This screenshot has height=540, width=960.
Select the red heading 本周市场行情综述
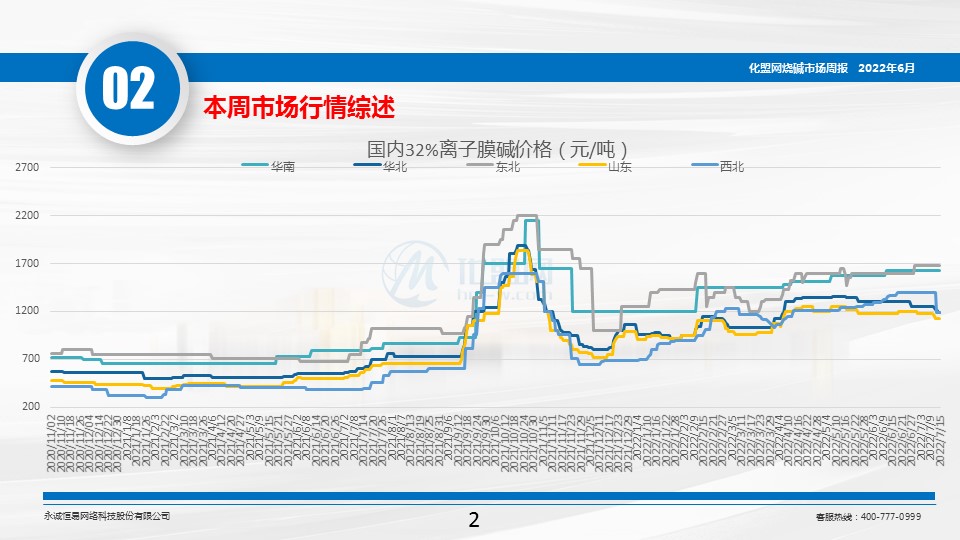pos(299,108)
